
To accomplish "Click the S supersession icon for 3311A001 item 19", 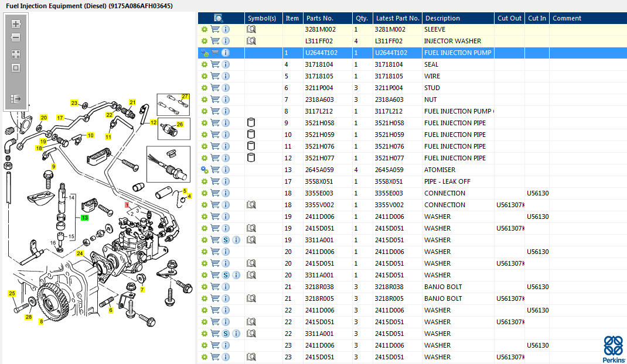I will [x=226, y=240].
